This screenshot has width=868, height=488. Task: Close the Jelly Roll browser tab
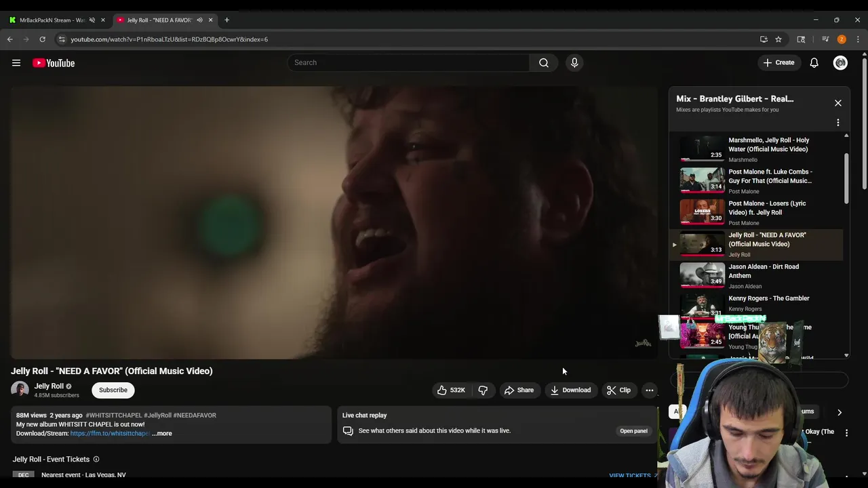210,20
